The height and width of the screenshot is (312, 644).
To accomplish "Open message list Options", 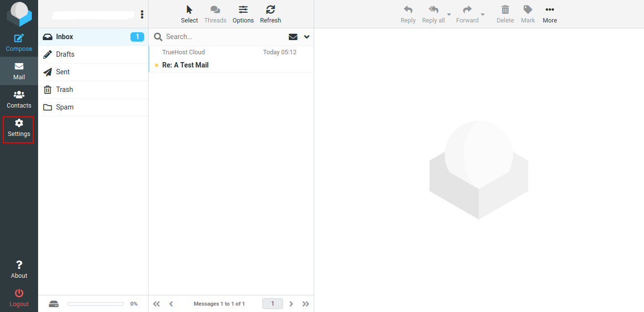I will [x=243, y=13].
